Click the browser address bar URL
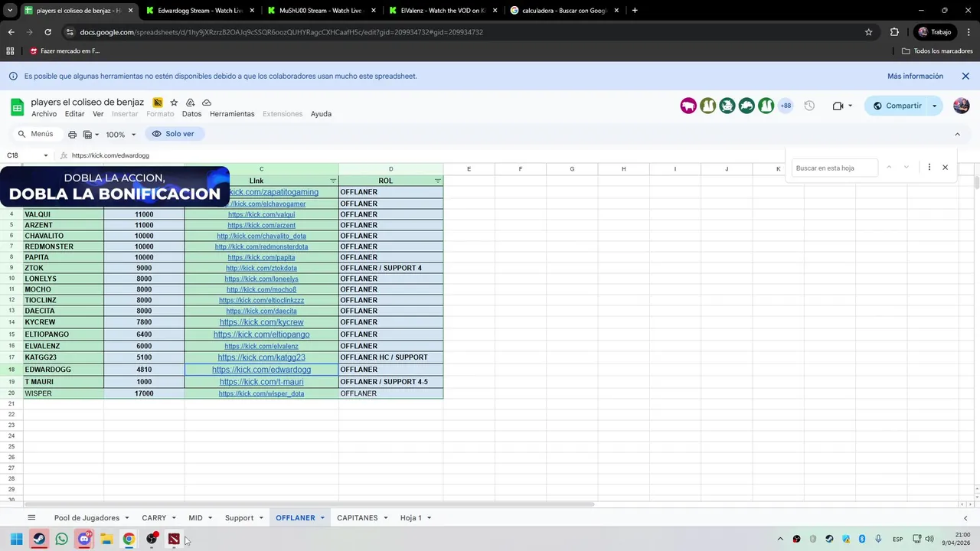 281,32
